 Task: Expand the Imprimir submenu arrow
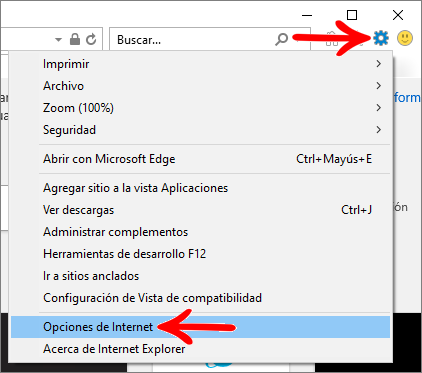tap(378, 64)
